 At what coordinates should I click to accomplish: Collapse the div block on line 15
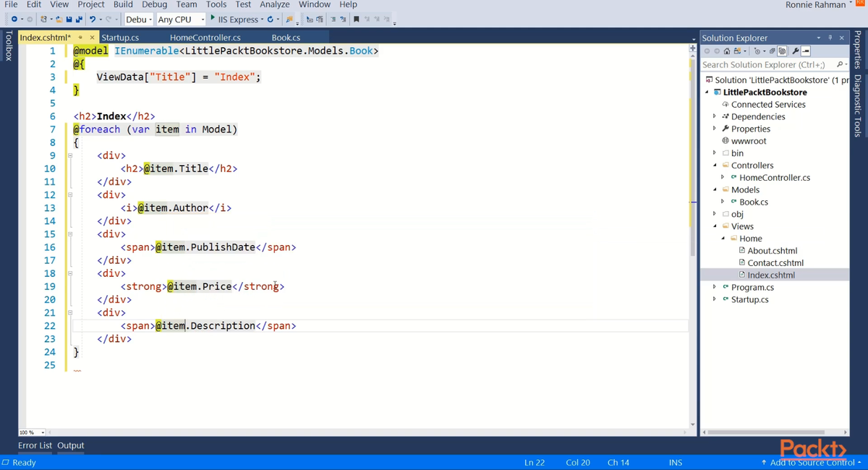[x=70, y=234]
